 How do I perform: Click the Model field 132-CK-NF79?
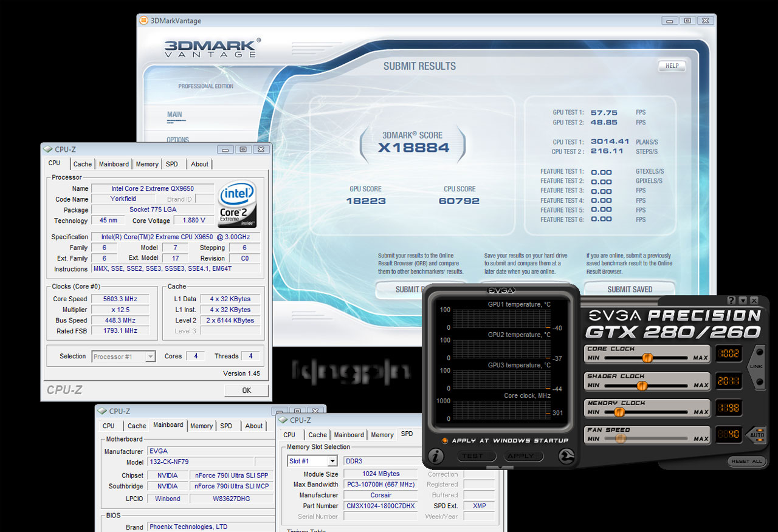(201, 462)
